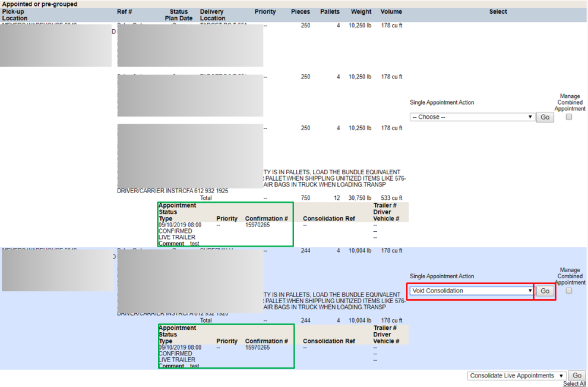Screen dimensions: 588x387
Task: Click the "Delivery Location" column header
Action: point(213,15)
